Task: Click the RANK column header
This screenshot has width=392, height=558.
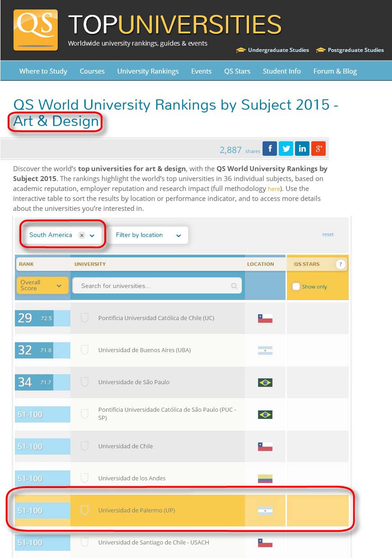Action: 26,264
